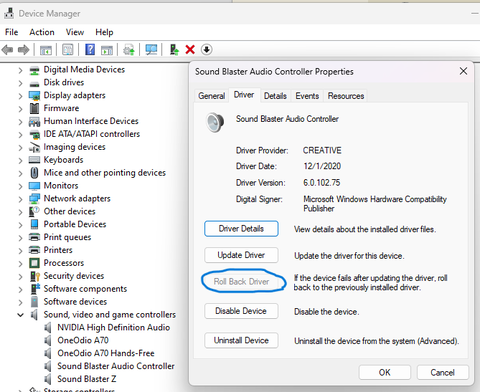This screenshot has height=392, width=480.
Task: Click the Other devices category icon
Action: [x=34, y=211]
